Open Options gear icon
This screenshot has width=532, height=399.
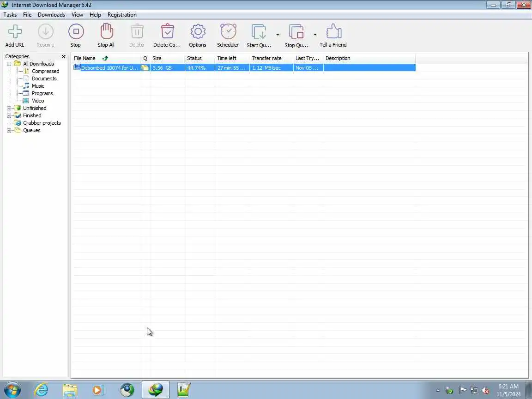[x=198, y=31]
